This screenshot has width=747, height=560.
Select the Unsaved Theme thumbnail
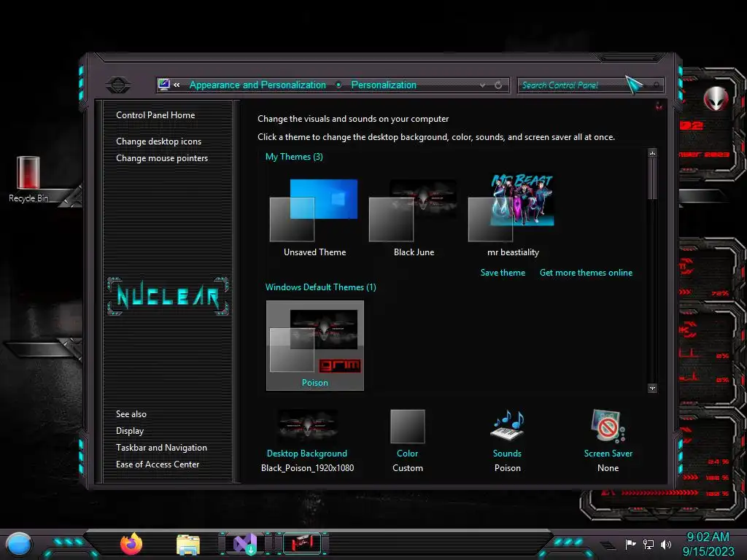(x=314, y=211)
